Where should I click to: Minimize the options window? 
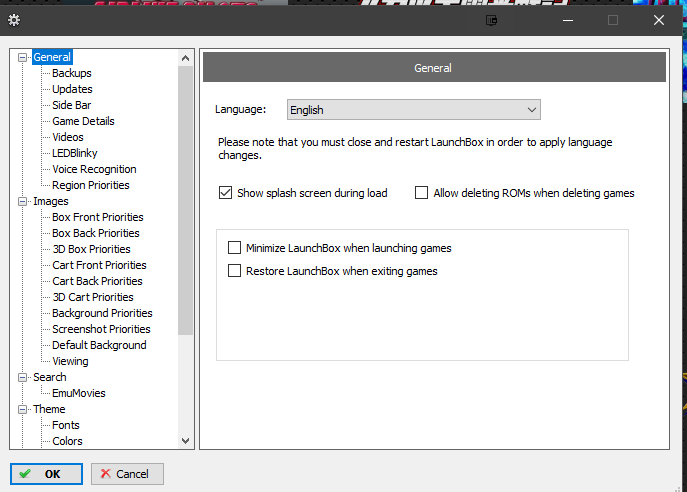click(568, 20)
